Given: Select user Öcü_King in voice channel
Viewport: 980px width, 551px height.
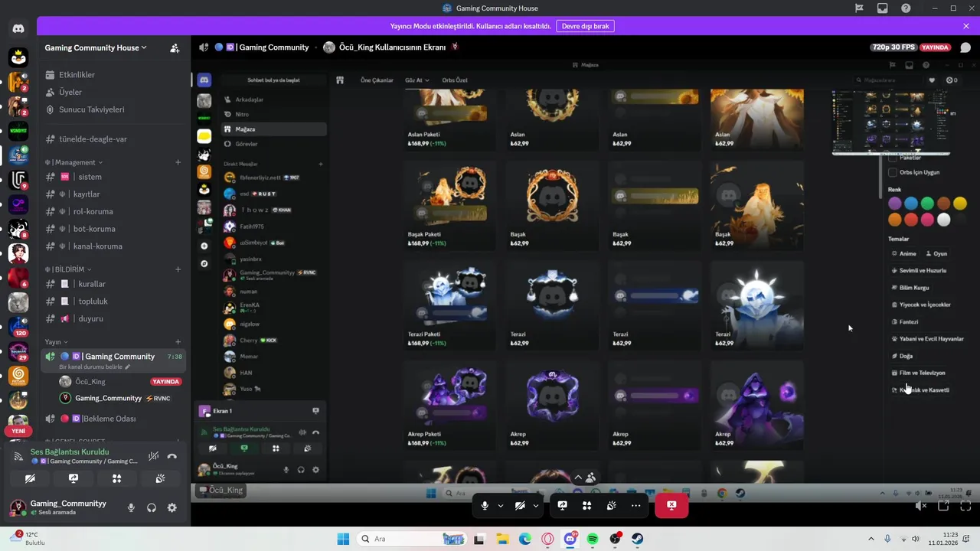Looking at the screenshot, I should click(90, 381).
